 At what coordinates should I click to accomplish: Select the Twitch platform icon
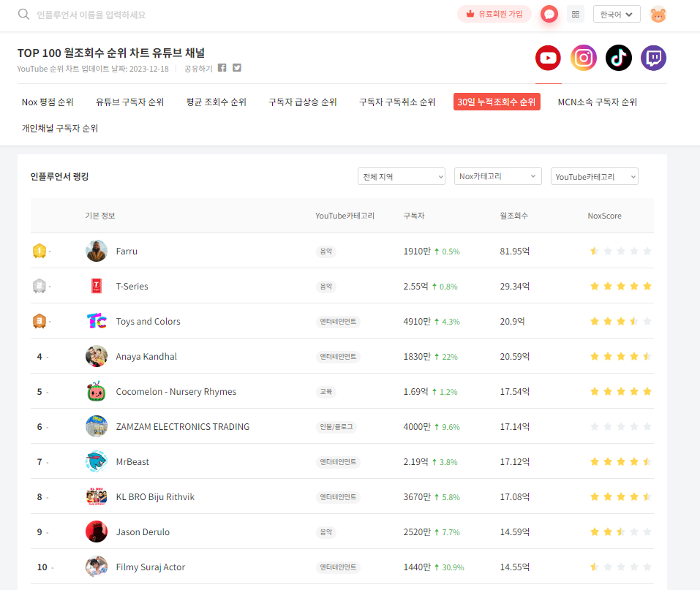[654, 58]
